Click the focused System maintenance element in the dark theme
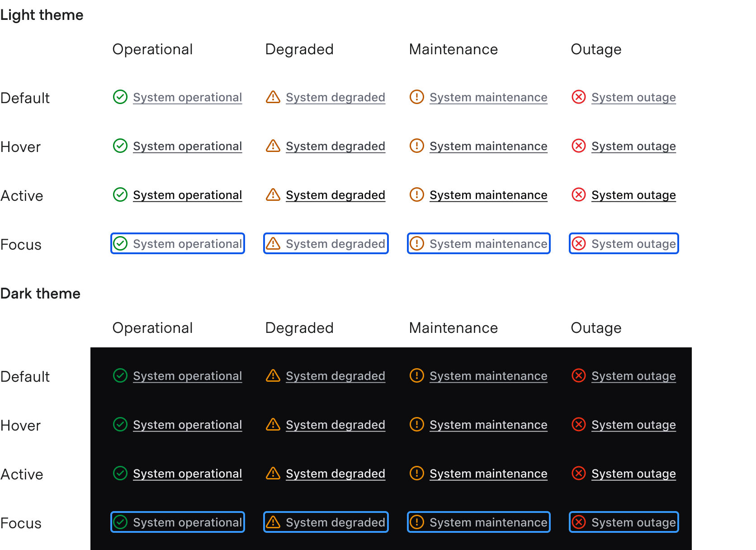Viewport: 756px width, 550px height. coord(478,522)
